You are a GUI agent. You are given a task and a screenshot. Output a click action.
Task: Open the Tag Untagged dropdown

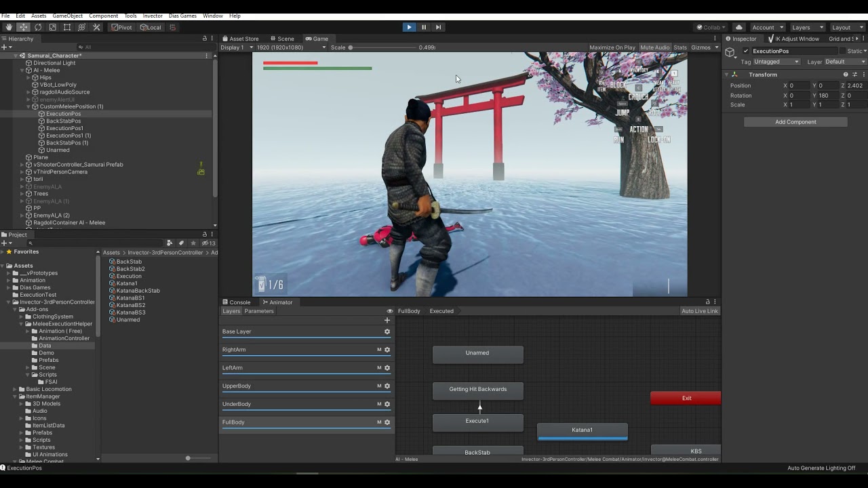tap(776, 62)
